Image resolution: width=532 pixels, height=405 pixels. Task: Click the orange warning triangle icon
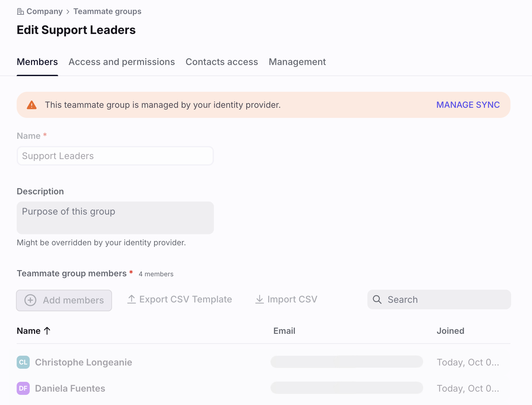click(32, 105)
